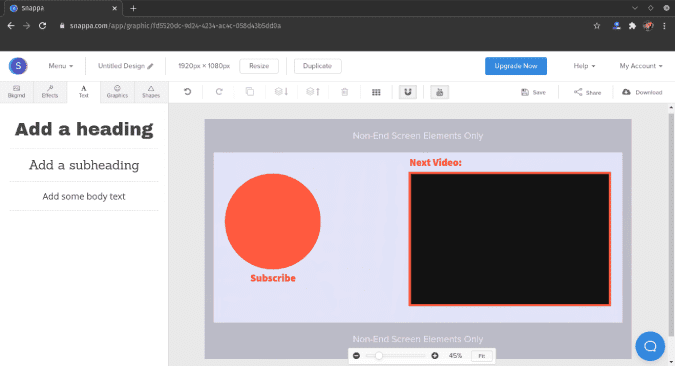Image resolution: width=675 pixels, height=366 pixels.
Task: Click the Resize button
Action: point(259,66)
